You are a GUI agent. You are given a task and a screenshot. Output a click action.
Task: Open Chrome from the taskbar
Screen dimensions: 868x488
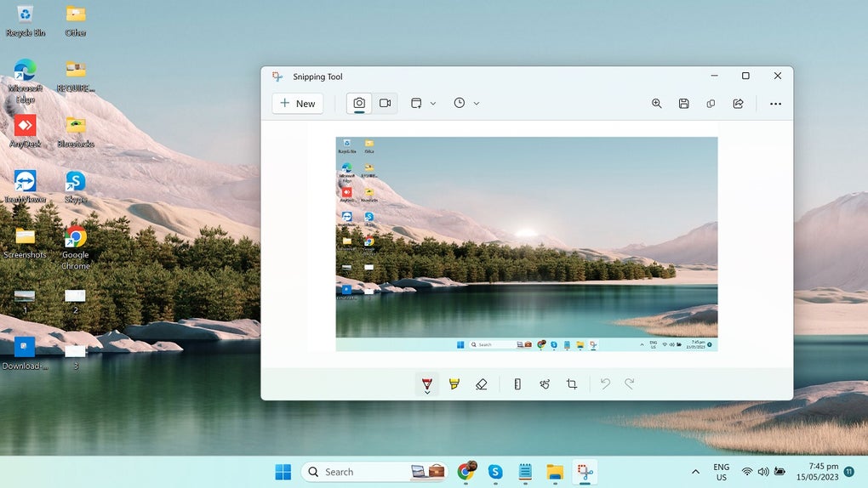[x=466, y=472]
